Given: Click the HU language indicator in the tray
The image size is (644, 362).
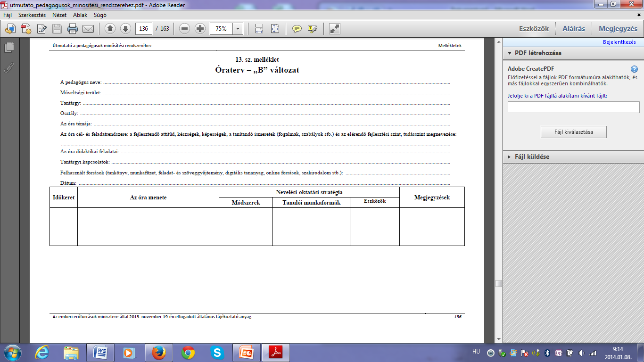Looking at the screenshot, I should [x=476, y=352].
